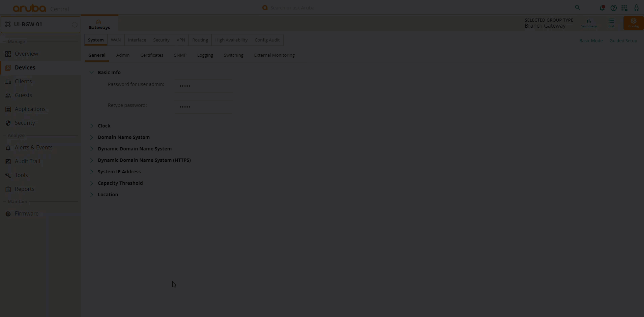Collapse the Basic Info section
The image size is (644, 317).
click(x=91, y=72)
